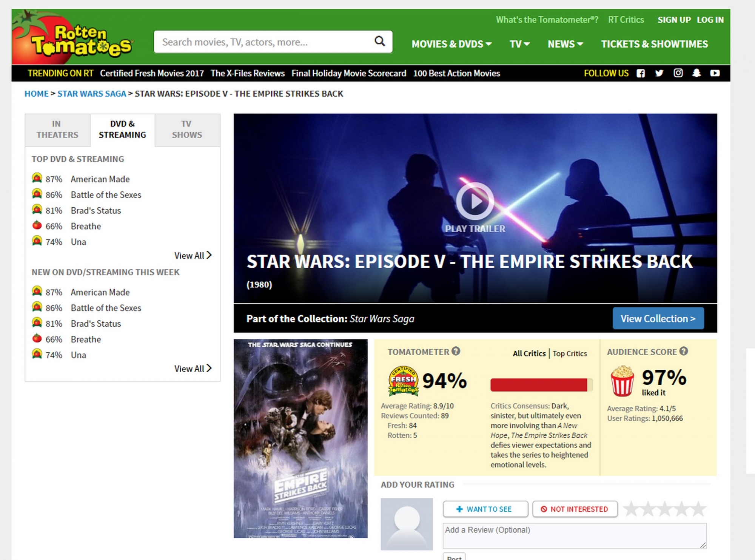Click the magnifying glass search icon
Image resolution: width=755 pixels, height=560 pixels.
click(380, 41)
